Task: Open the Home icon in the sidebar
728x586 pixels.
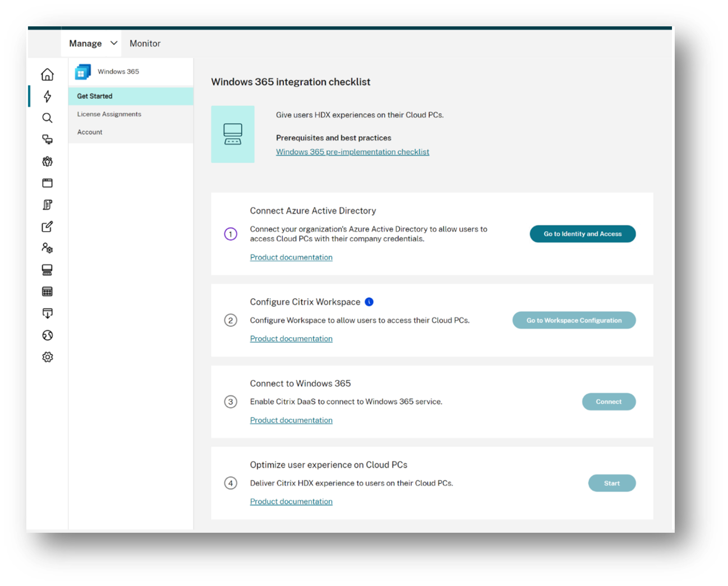Action: tap(48, 75)
